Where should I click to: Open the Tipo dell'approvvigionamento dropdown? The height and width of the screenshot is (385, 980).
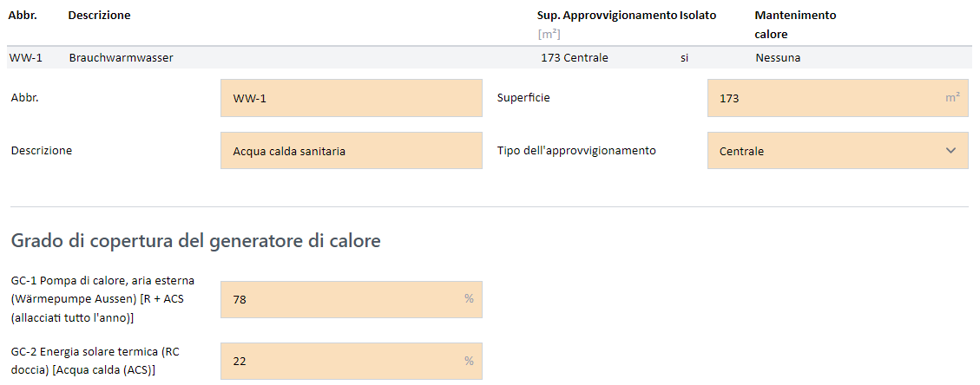(x=837, y=151)
